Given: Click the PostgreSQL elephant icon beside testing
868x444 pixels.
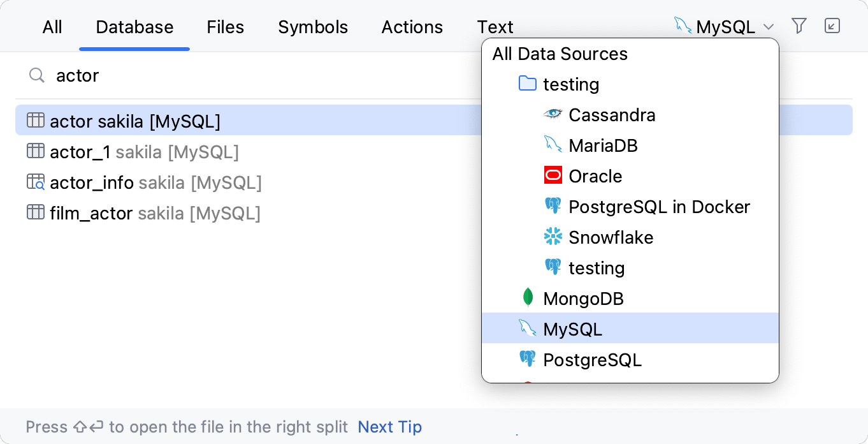Looking at the screenshot, I should pos(553,267).
